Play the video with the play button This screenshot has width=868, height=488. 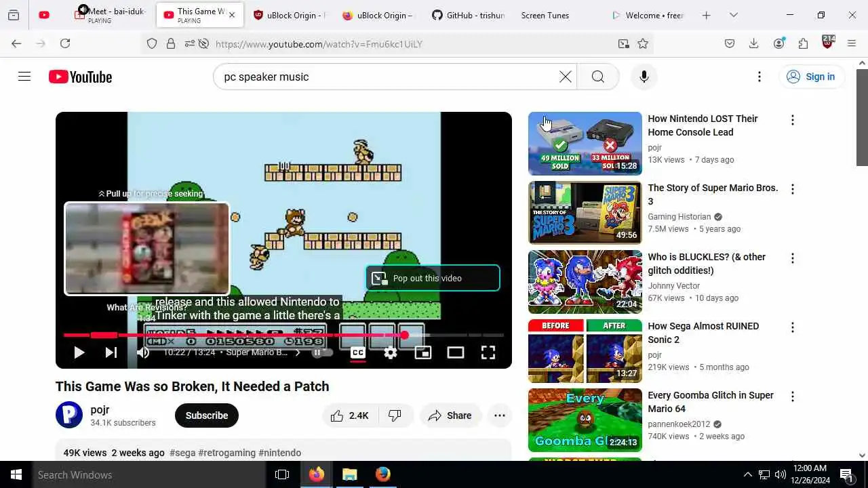(x=79, y=352)
